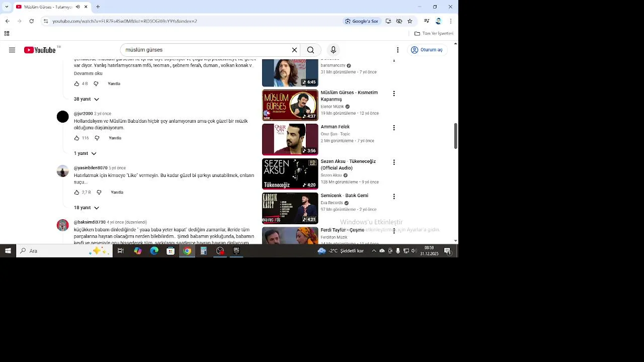The width and height of the screenshot is (644, 362).
Task: Open the Tüm Yer İşaretleri bookmarks folder
Action: pos(434,34)
